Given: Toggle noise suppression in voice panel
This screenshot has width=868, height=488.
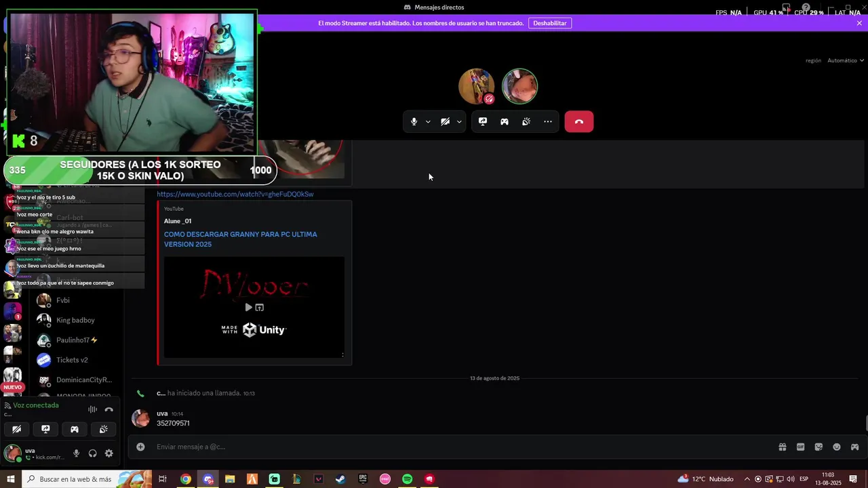Looking at the screenshot, I should coord(92,409).
